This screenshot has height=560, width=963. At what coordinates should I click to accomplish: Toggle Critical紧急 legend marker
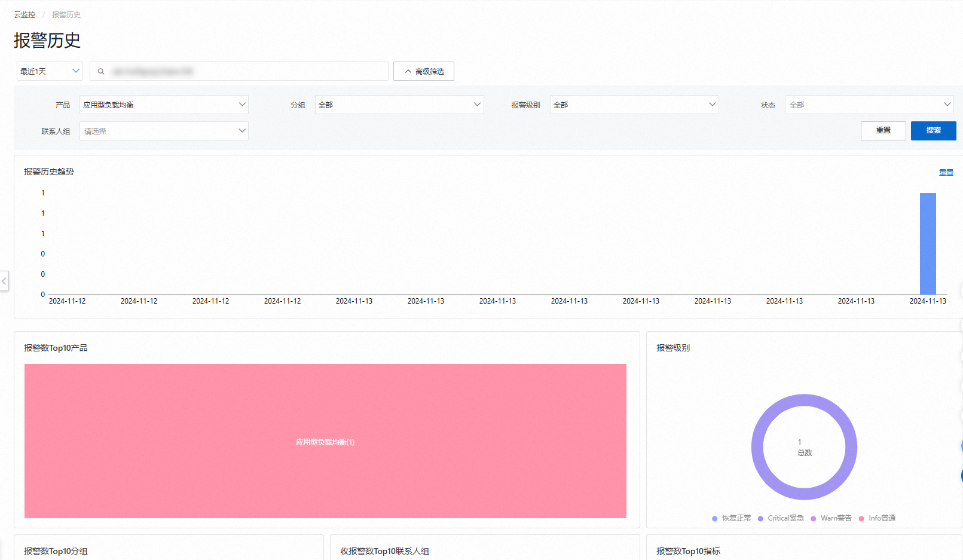760,519
